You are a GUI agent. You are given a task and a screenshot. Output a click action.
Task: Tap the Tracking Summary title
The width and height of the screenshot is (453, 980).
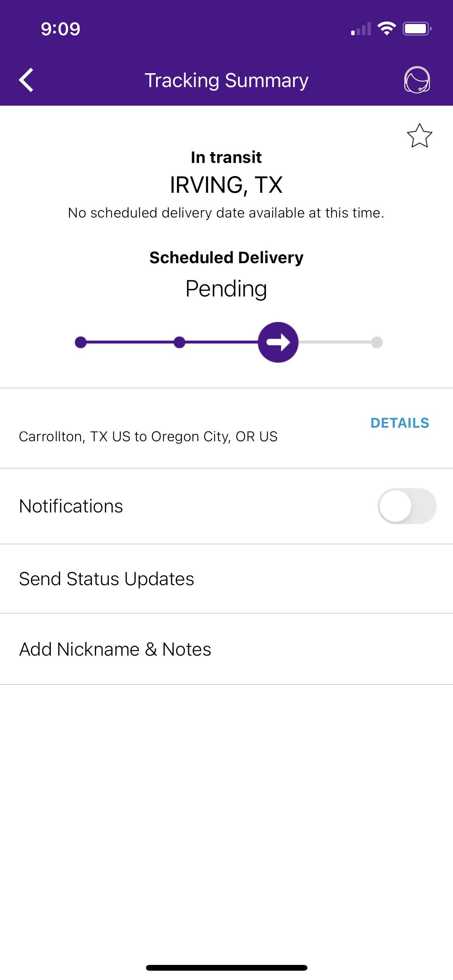(x=226, y=81)
